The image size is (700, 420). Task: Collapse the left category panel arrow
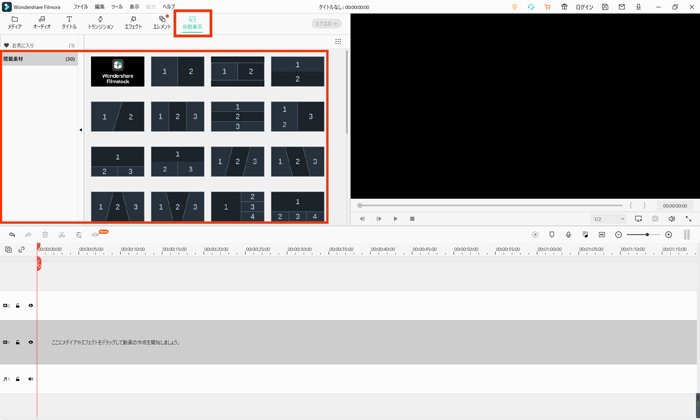[x=81, y=130]
